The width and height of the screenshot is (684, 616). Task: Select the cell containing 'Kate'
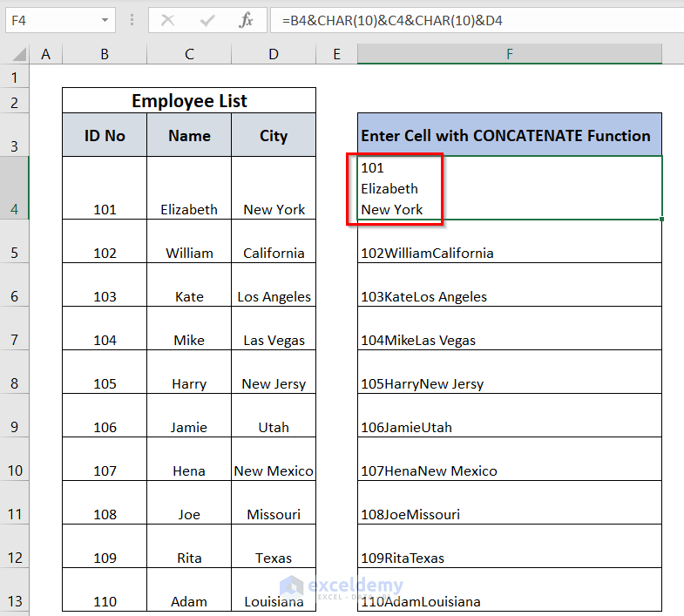(x=189, y=285)
